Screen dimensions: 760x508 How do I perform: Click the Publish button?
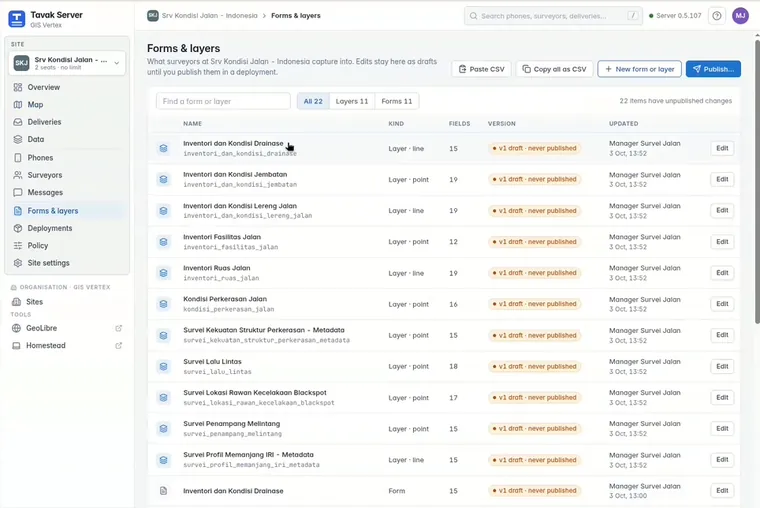[713, 69]
